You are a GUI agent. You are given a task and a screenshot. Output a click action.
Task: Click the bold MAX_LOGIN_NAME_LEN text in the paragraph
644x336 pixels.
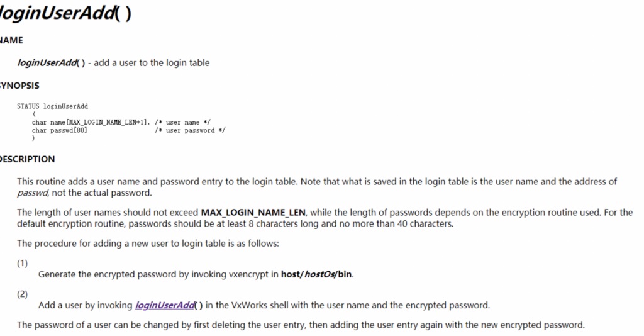(x=253, y=213)
